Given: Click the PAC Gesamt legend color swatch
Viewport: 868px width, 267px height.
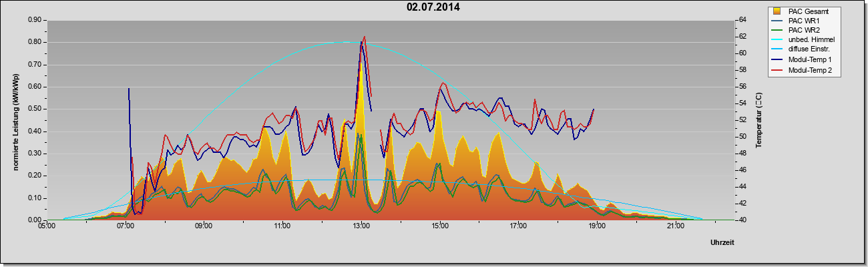Looking at the screenshot, I should pos(778,11).
